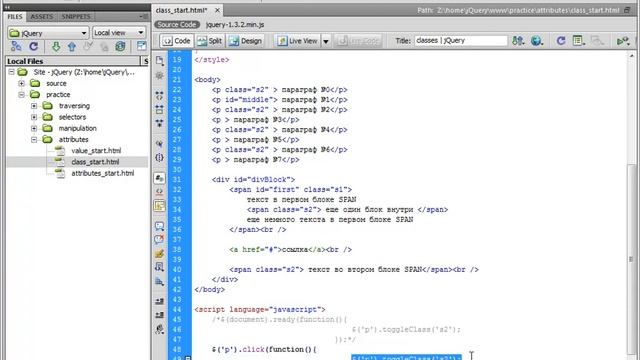Open Live View options dropdown arrow
The width and height of the screenshot is (640, 360).
click(x=326, y=41)
